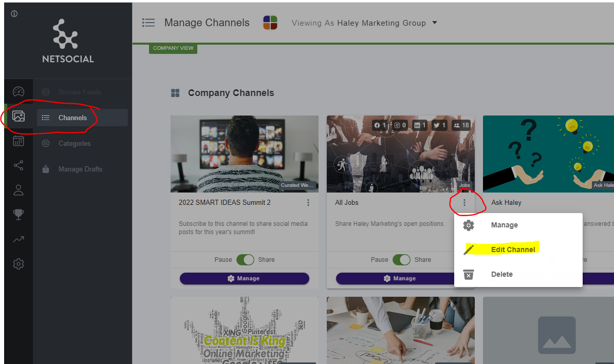Open the calendar icon in the sidebar
This screenshot has height=364, width=614.
click(x=18, y=141)
